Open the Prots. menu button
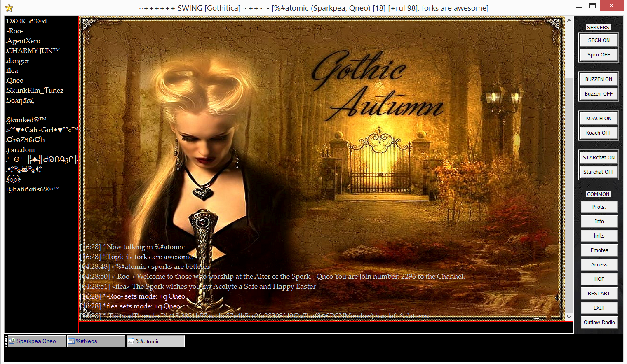 pyautogui.click(x=599, y=207)
